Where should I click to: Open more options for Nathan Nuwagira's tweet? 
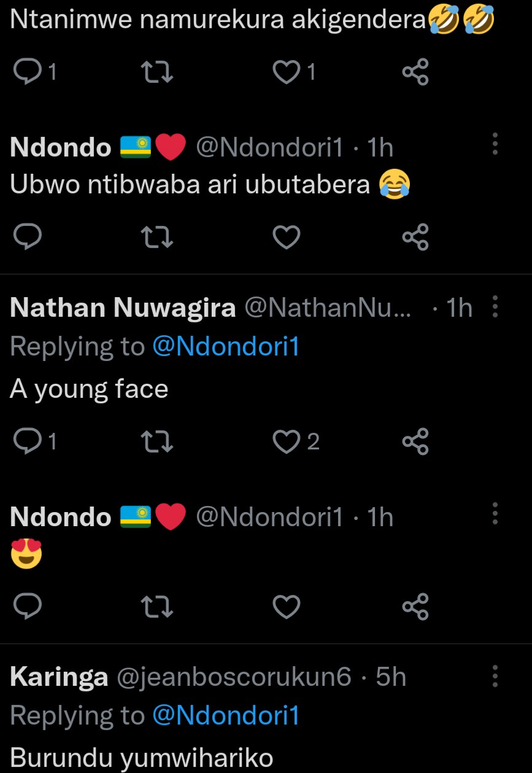pos(495,308)
